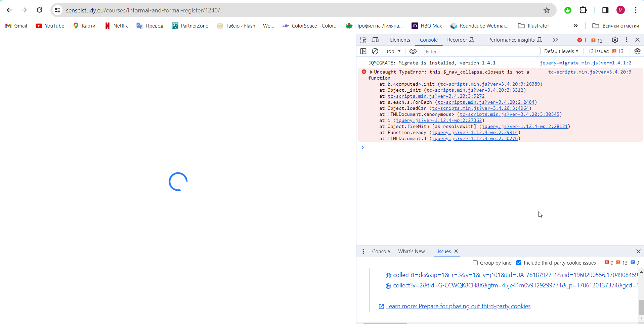This screenshot has width=644, height=324.
Task: Open Chrome's three-dot menu
Action: [x=636, y=10]
